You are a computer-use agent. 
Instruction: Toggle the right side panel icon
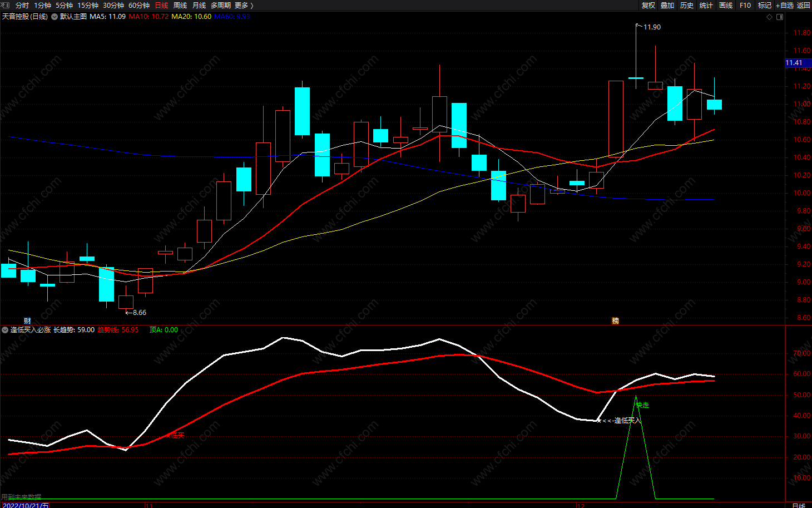[780, 17]
